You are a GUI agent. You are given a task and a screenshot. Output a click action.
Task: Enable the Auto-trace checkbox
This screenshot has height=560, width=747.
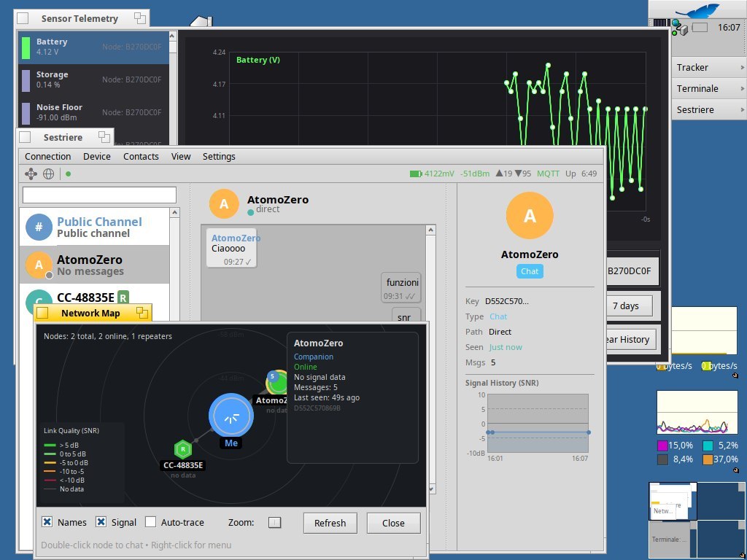[150, 522]
